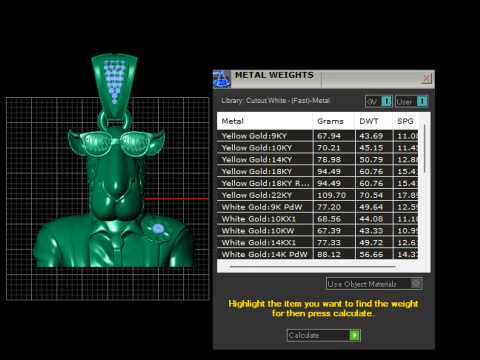480x360 pixels.
Task: Select the White Gold:10KX1 row
Action: pyautogui.click(x=317, y=219)
